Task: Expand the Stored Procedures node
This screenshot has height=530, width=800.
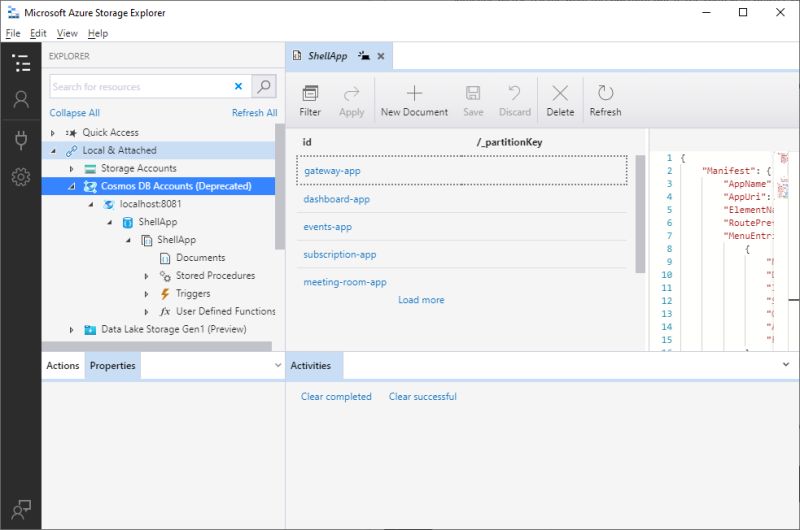Action: [146, 276]
